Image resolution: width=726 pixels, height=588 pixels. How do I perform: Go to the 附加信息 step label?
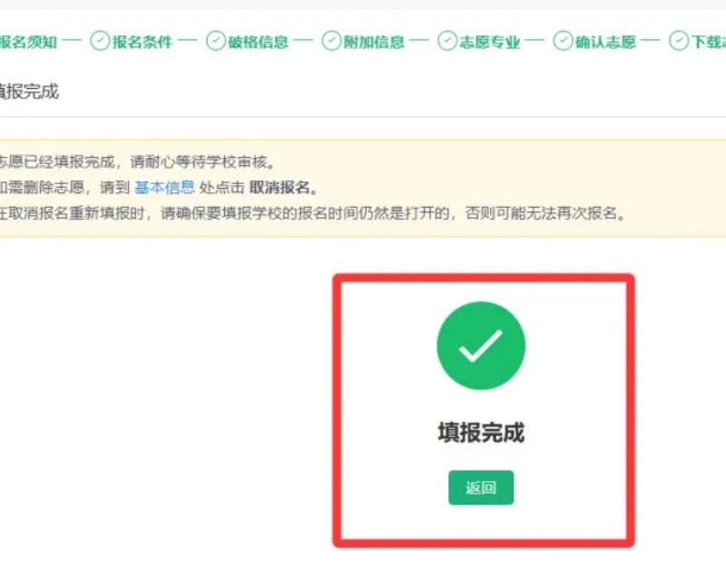pos(374,42)
